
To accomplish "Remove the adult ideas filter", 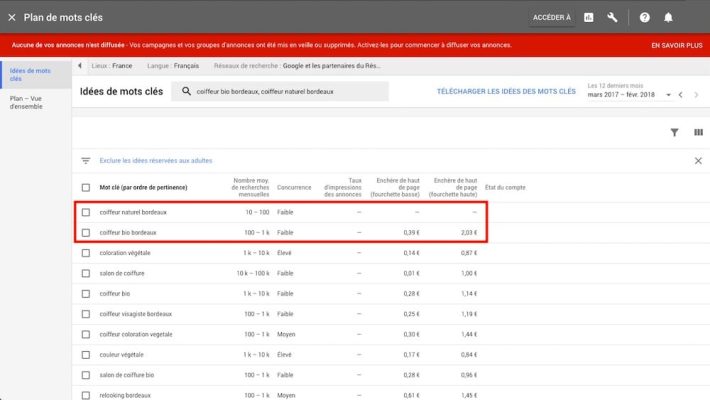I will coord(698,160).
